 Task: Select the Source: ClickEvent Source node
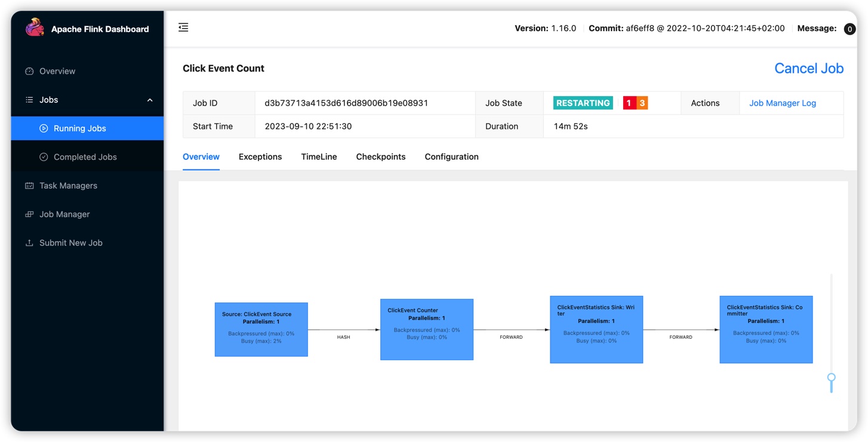(261, 329)
